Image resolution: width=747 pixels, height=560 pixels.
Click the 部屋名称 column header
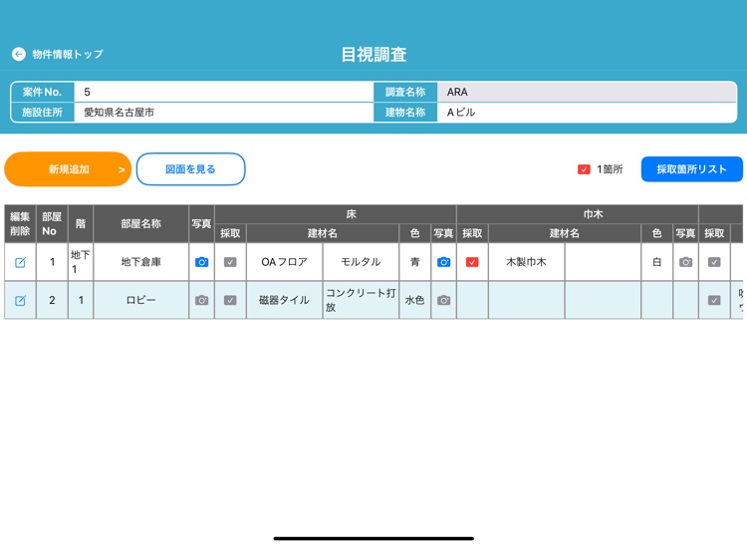(x=141, y=223)
